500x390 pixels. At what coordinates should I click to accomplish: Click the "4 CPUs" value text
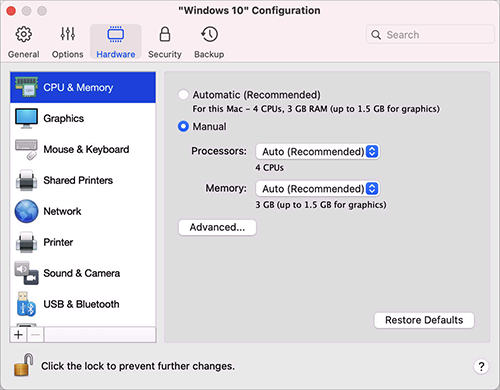(269, 167)
